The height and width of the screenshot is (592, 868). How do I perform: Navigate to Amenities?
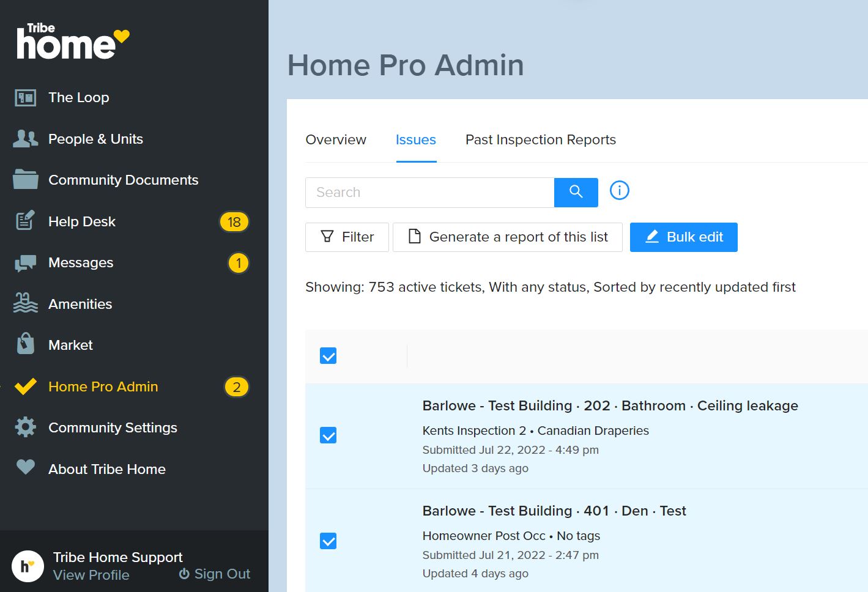click(80, 304)
